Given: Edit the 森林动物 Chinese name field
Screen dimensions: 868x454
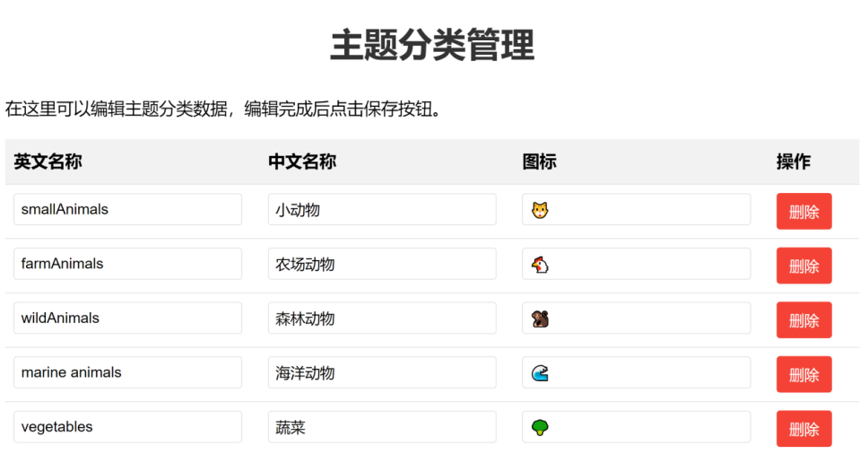Looking at the screenshot, I should tap(382, 318).
